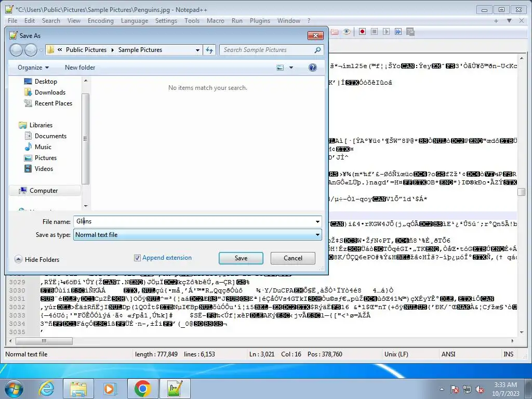Open the Save as type combo box
Image resolution: width=532 pixels, height=399 pixels.
[x=197, y=235]
